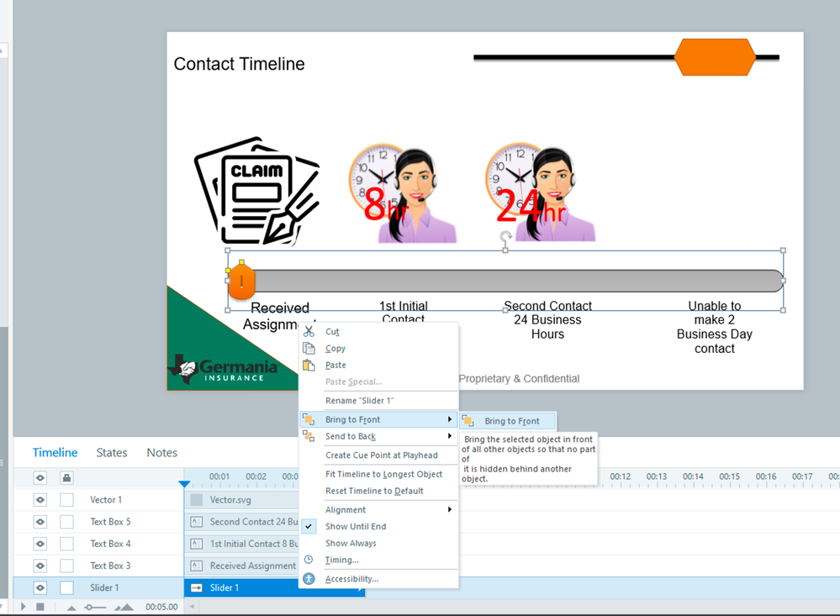Expand Send to Back submenu arrow
The height and width of the screenshot is (616, 840).
point(450,436)
